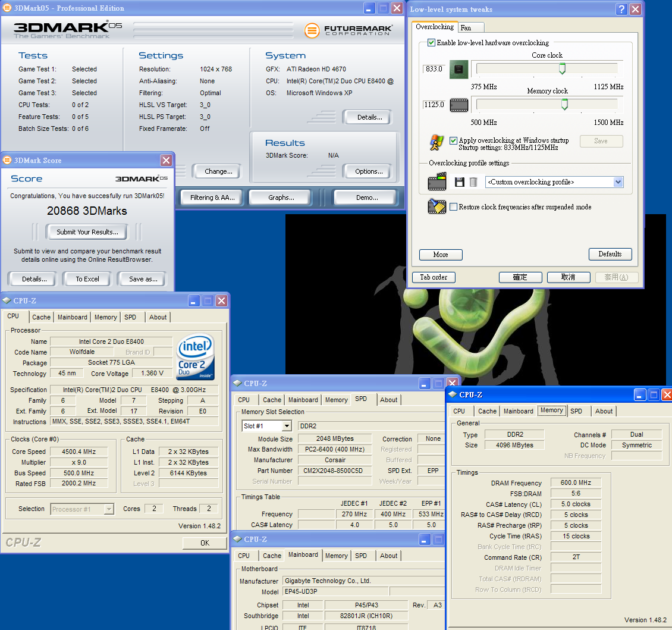672x630 pixels.
Task: Click the Windows startup flag icon
Action: pos(437,143)
